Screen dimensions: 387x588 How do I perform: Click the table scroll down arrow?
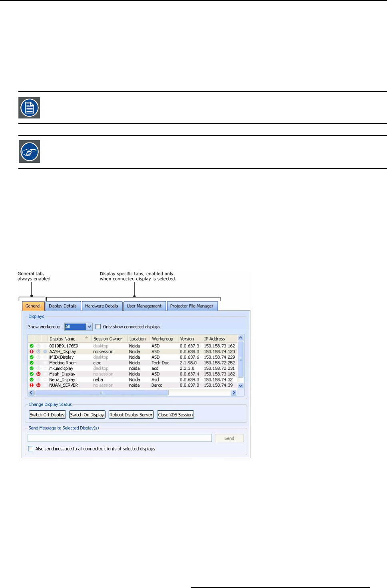point(241,386)
